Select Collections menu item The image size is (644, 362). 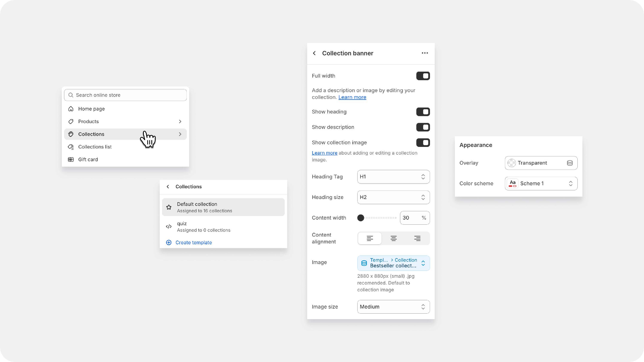pos(125,134)
